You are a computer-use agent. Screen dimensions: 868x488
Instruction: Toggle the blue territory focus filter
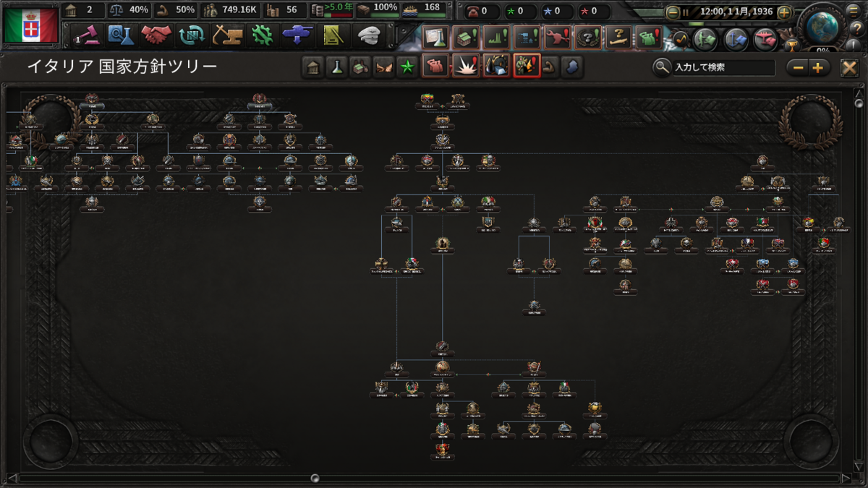coord(571,67)
